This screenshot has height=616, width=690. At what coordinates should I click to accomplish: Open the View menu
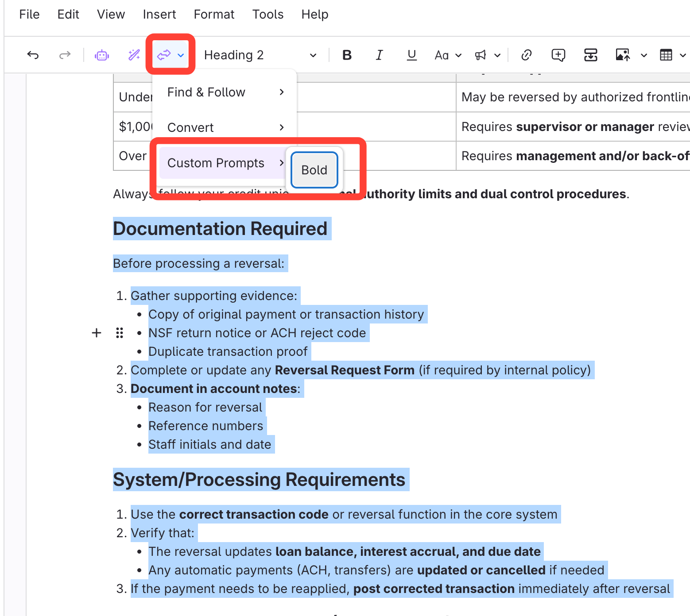tap(111, 15)
